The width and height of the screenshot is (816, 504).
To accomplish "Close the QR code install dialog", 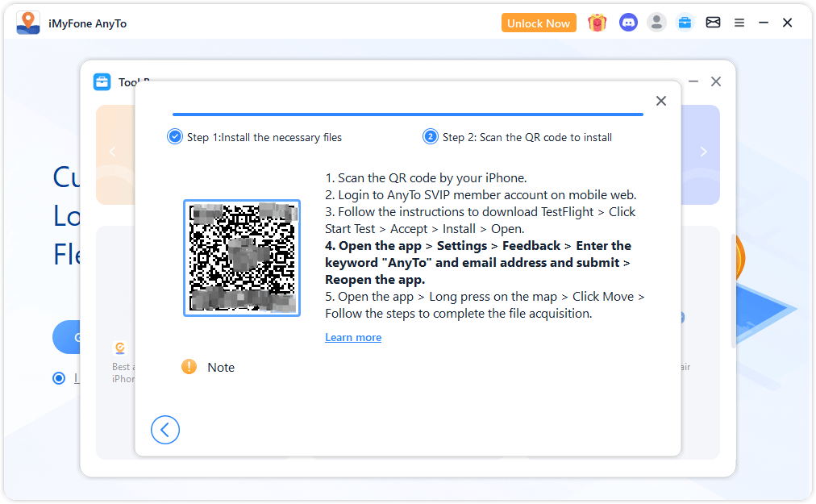I will click(661, 101).
